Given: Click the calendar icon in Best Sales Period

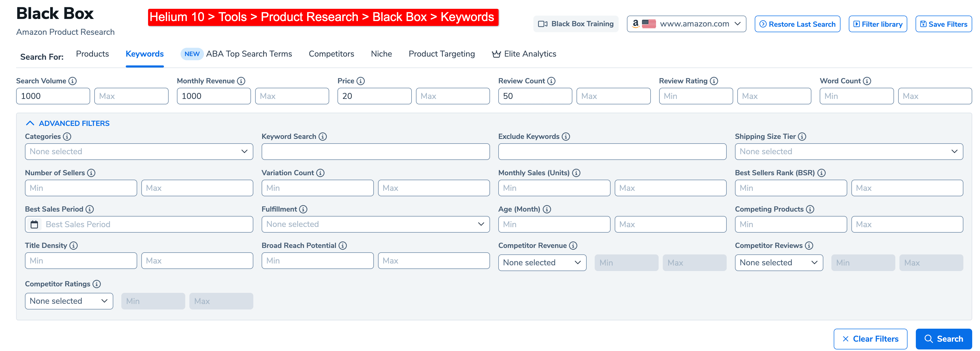Looking at the screenshot, I should coord(34,224).
